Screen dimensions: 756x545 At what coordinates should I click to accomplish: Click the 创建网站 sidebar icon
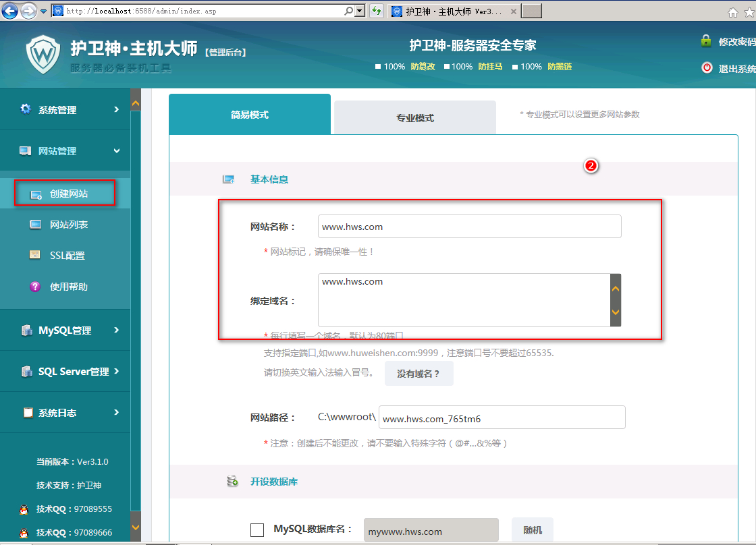pyautogui.click(x=36, y=194)
